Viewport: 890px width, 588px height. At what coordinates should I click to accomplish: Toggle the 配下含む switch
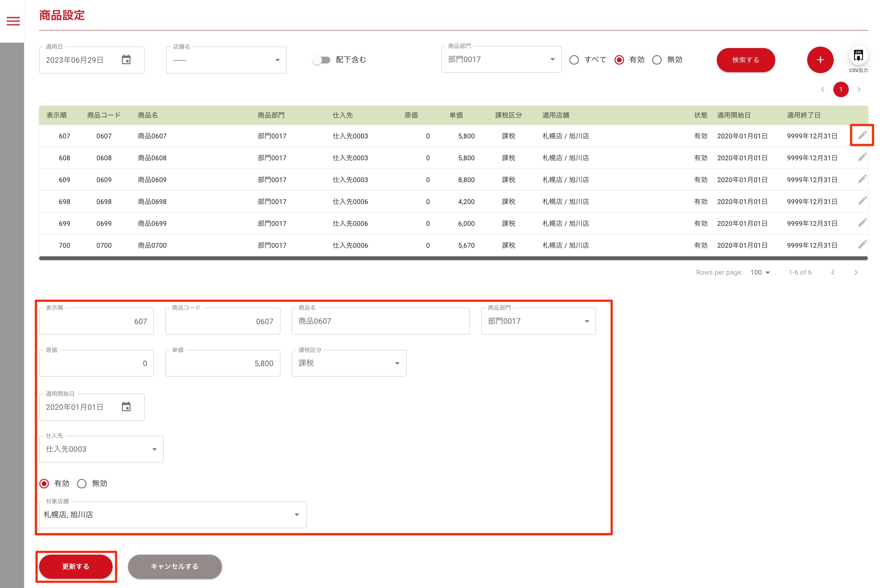(x=321, y=60)
